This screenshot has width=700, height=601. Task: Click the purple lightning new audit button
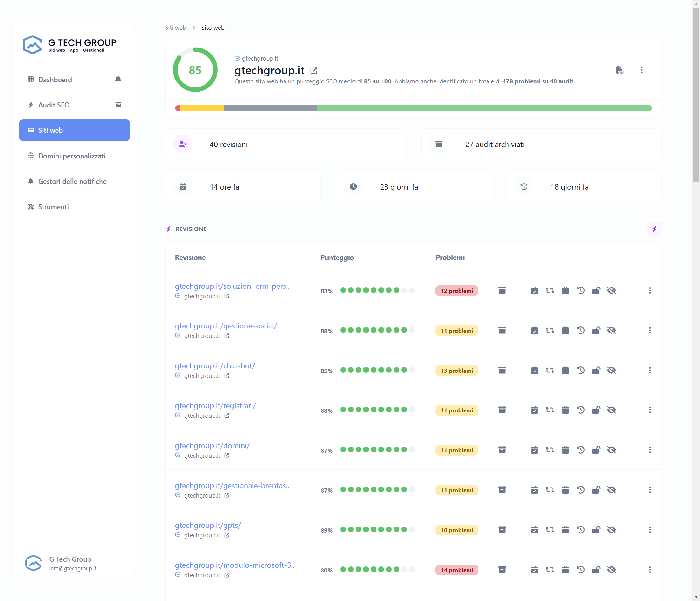(x=654, y=229)
